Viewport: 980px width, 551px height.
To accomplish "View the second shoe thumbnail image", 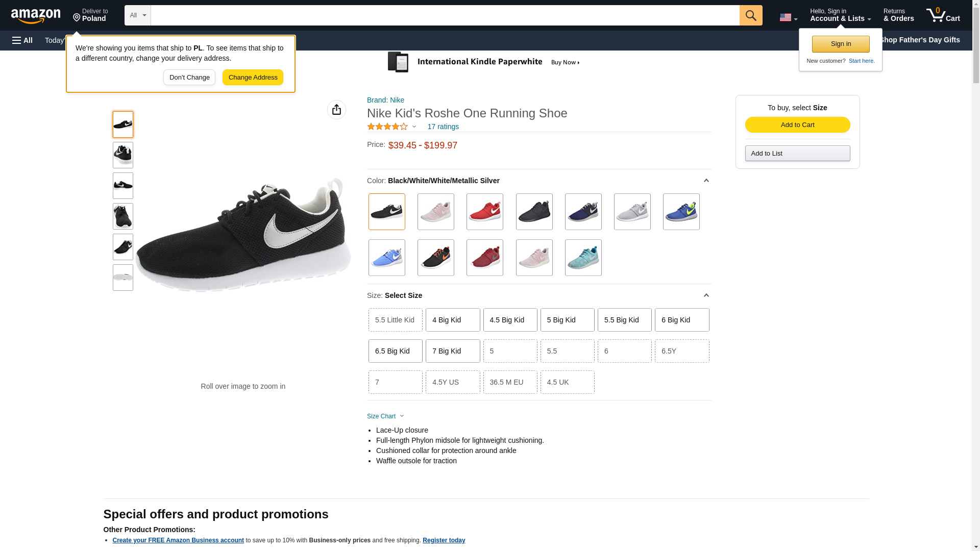I will click(123, 155).
